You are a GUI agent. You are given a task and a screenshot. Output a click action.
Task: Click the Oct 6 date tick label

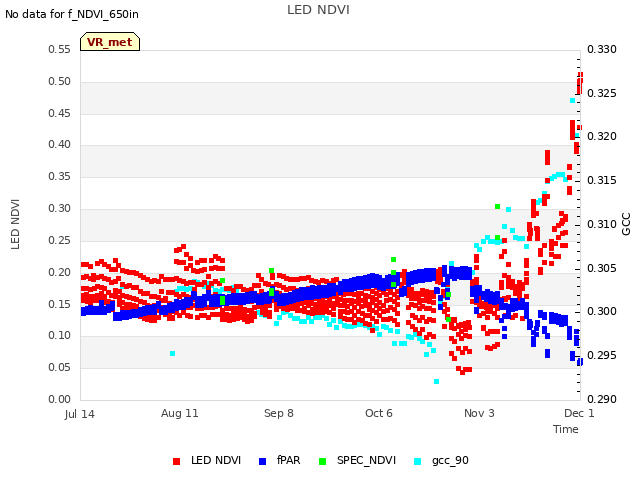click(379, 413)
